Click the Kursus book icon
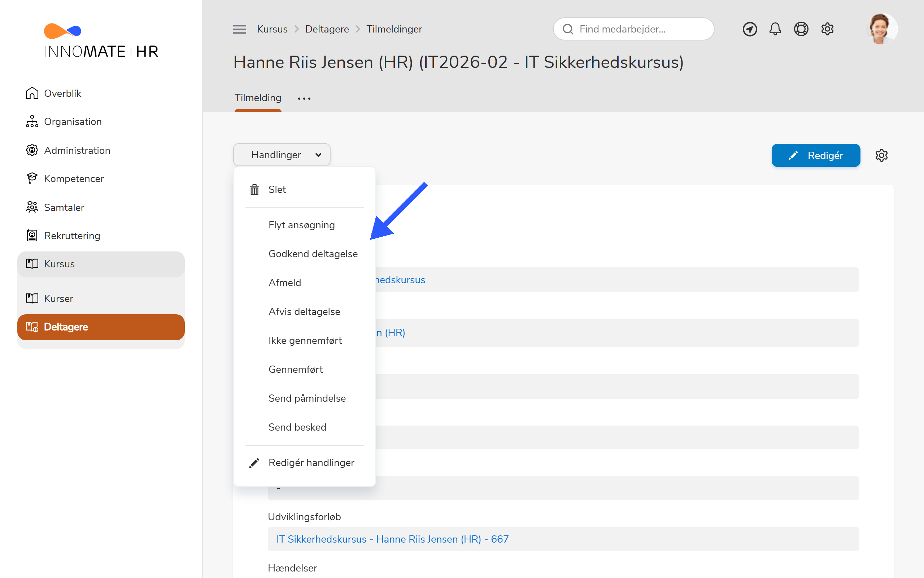Screen dimensions: 924x578 pos(32,264)
